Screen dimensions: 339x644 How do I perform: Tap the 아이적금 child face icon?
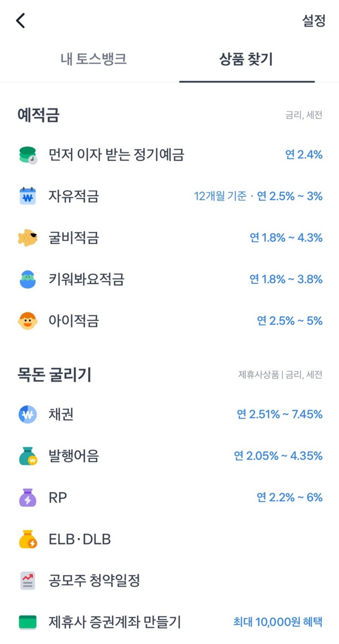(28, 321)
